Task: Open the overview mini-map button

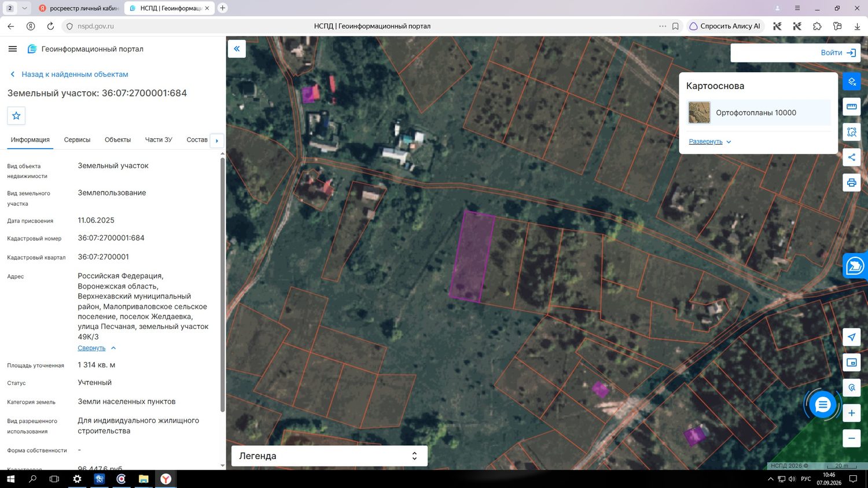Action: click(x=852, y=363)
